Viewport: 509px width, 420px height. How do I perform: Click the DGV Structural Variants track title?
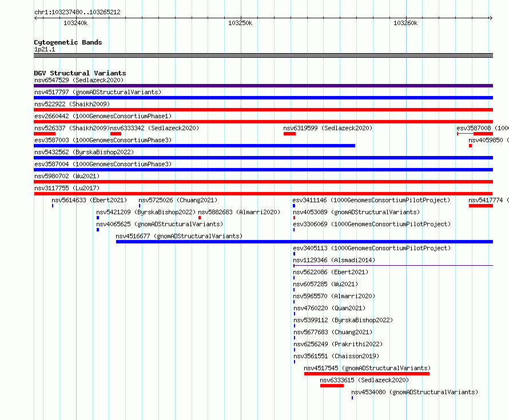pyautogui.click(x=80, y=73)
